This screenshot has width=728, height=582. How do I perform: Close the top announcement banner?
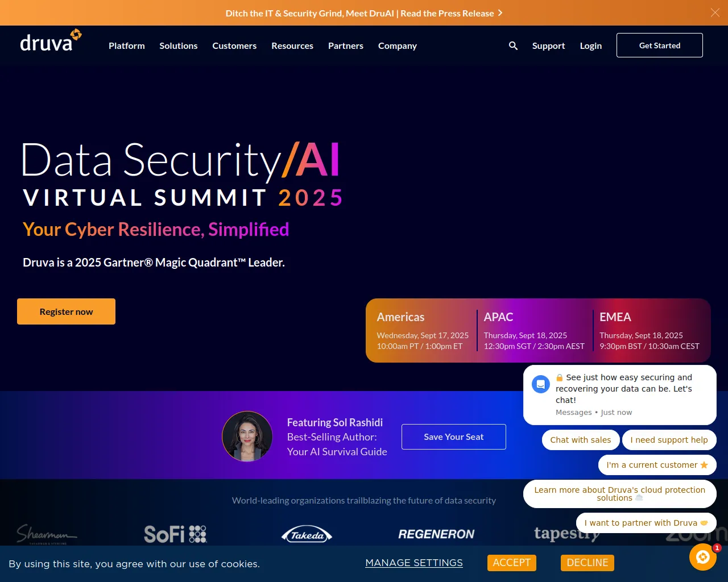pyautogui.click(x=715, y=13)
